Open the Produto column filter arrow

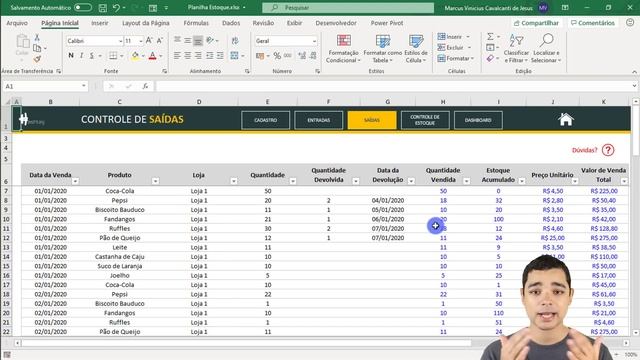pyautogui.click(x=155, y=181)
